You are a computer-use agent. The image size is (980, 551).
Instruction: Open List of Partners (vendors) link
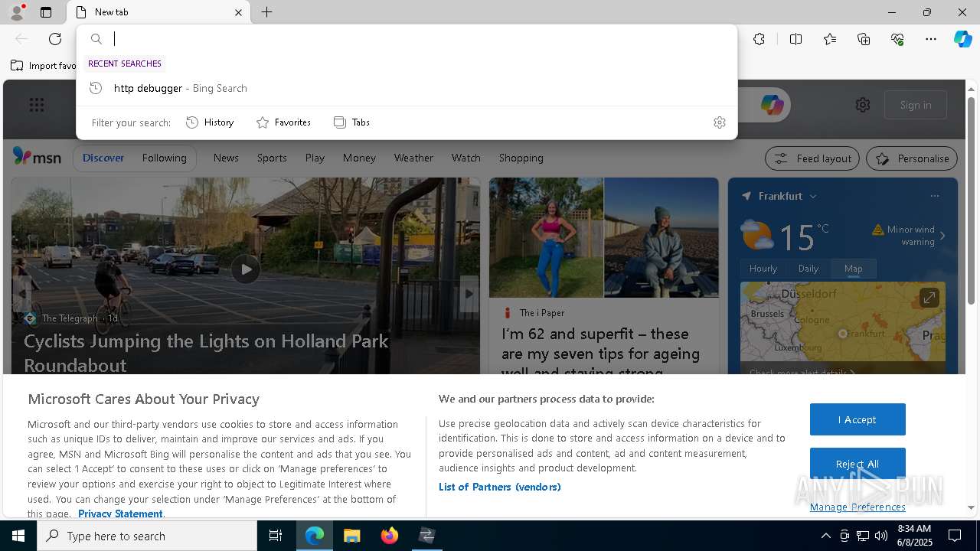500,487
